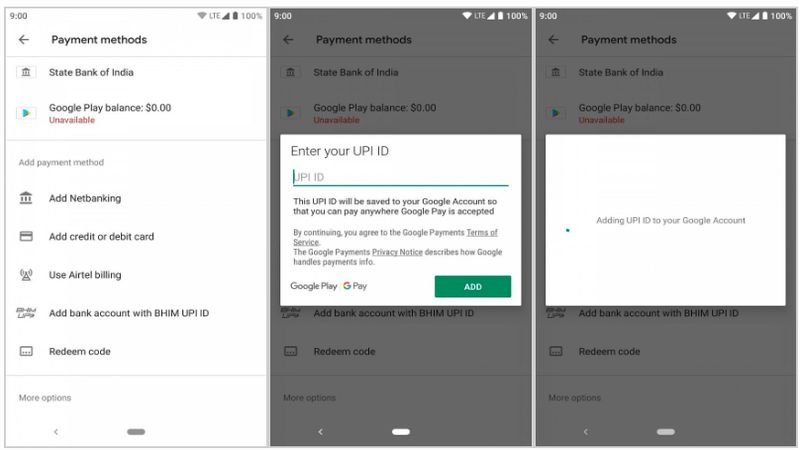Tap the Google Play balance icon
800x450 pixels.
coord(26,113)
